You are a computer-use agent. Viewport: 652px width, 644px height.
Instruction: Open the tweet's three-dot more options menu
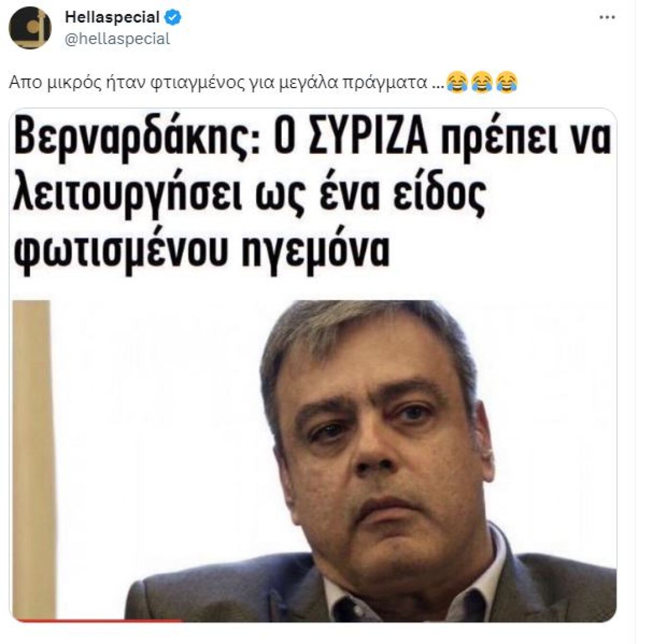pos(607,18)
